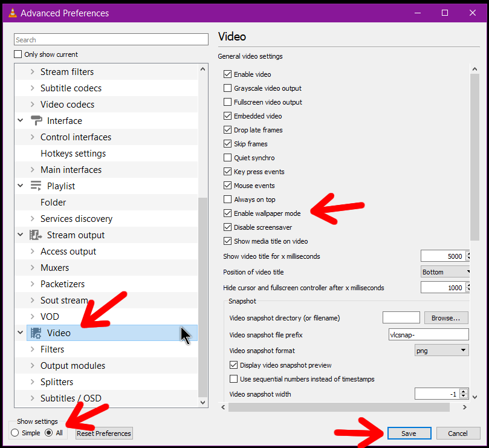
Task: Expand Video codecs tree node
Action: click(32, 104)
